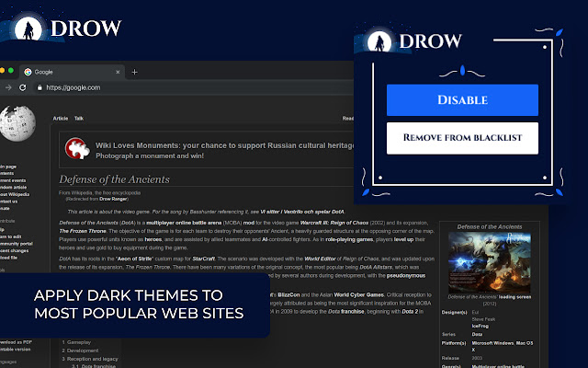Reload the page with refresh icon
The image size is (588, 368).
click(x=22, y=87)
